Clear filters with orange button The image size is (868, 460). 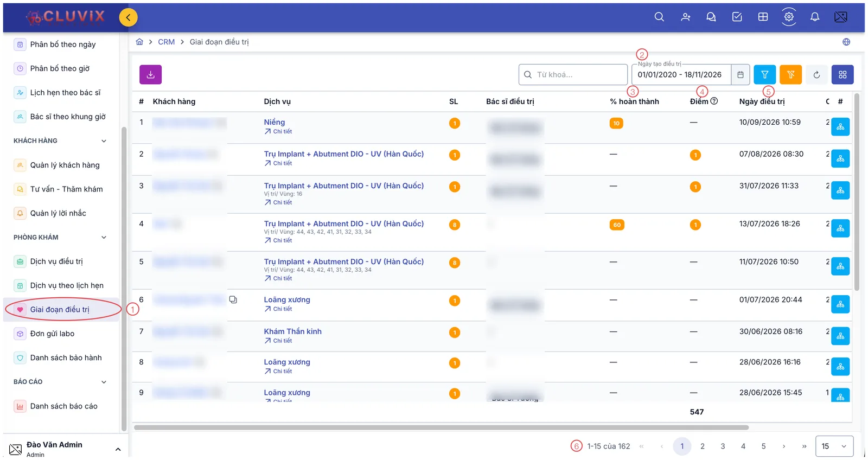pos(791,75)
